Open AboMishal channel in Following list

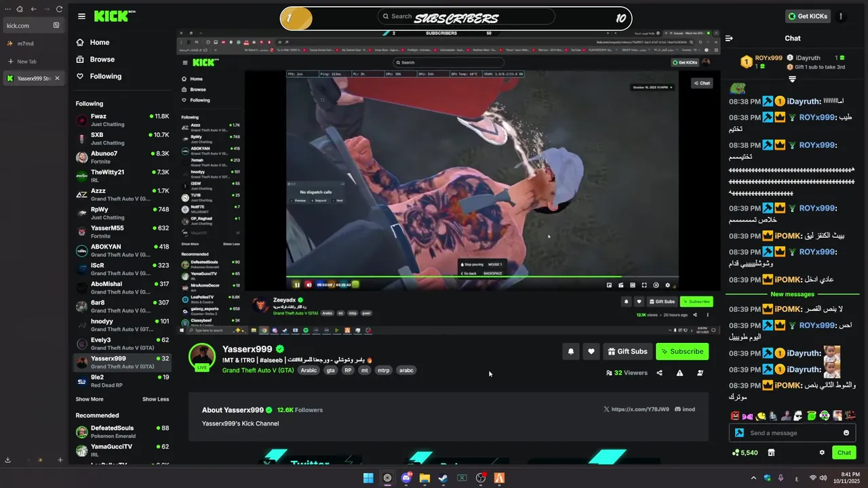point(122,287)
